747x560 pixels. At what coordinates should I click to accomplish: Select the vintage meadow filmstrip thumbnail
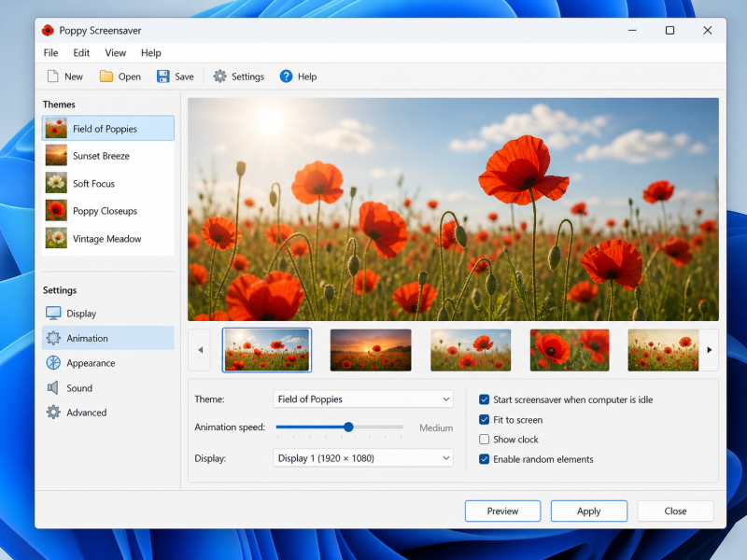pyautogui.click(x=663, y=350)
